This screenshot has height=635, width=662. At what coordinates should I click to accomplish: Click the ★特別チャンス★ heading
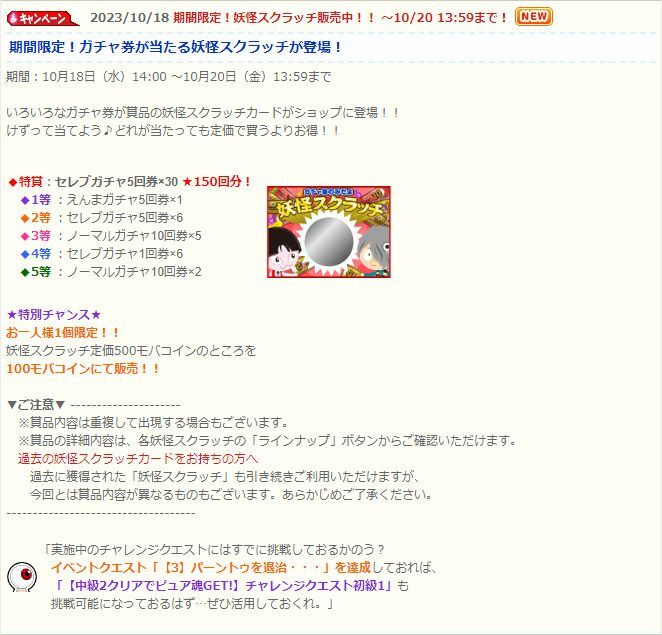pos(54,315)
